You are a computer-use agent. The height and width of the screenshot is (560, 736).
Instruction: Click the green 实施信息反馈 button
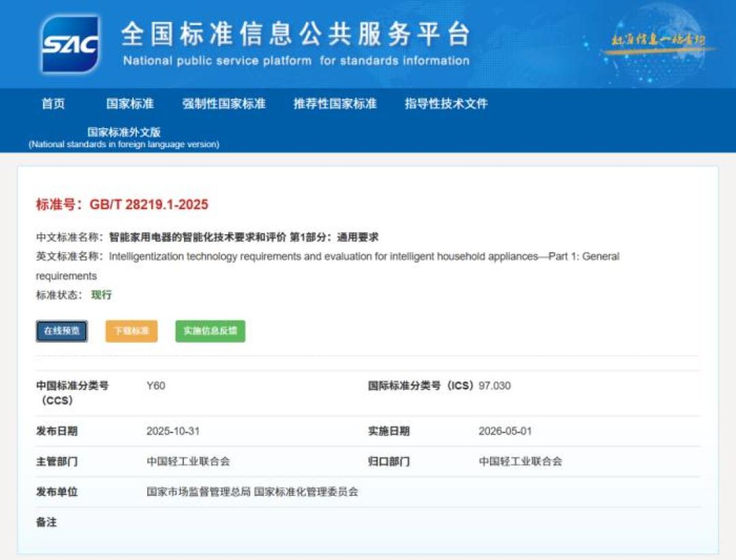click(x=211, y=331)
